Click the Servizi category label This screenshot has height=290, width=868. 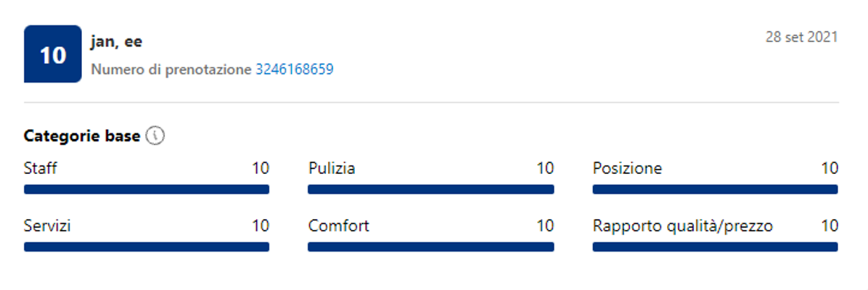tap(47, 226)
